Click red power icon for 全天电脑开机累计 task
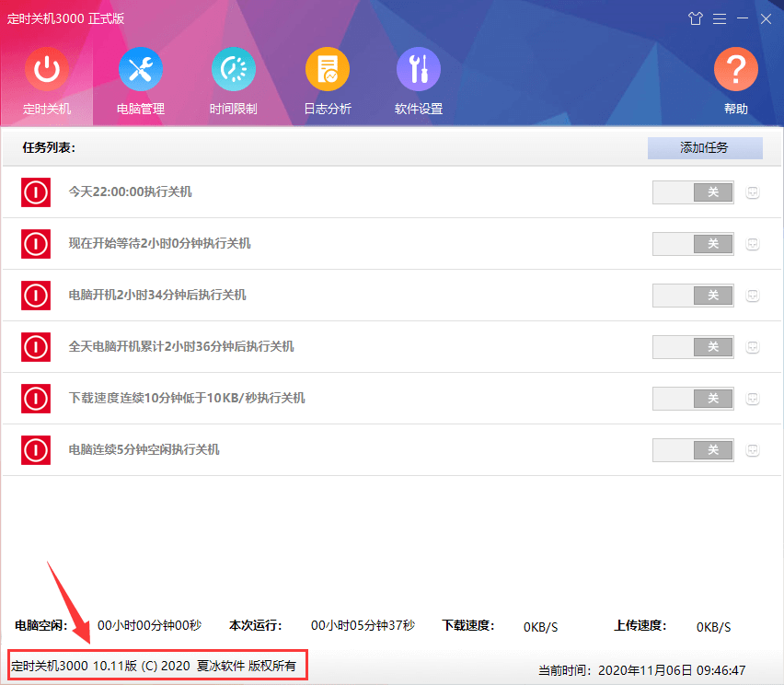This screenshot has height=685, width=784. (x=36, y=347)
